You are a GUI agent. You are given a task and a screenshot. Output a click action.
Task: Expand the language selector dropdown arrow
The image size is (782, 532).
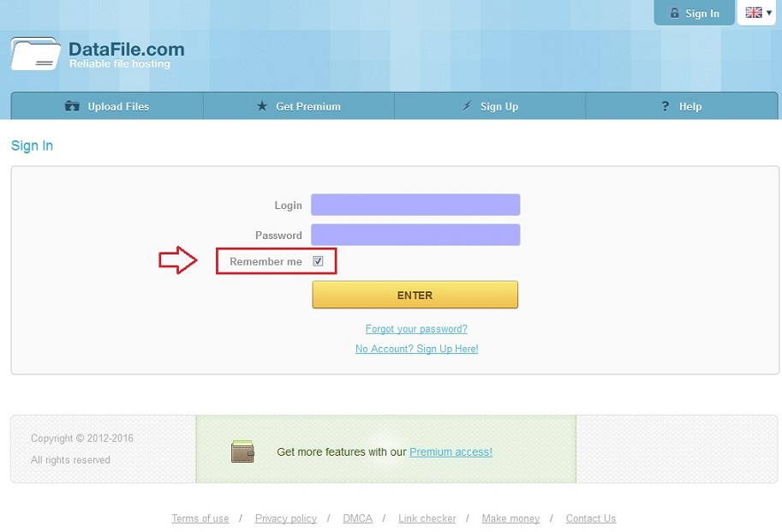pos(769,13)
